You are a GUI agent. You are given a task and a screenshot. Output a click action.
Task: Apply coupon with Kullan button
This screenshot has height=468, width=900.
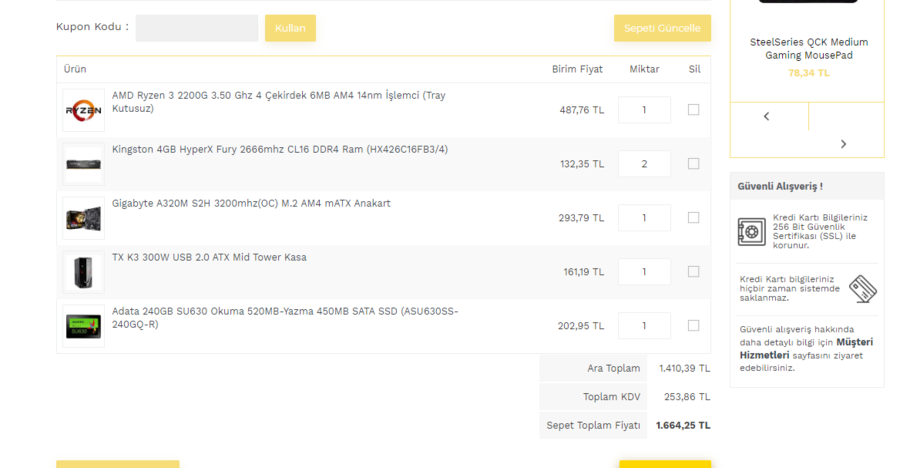click(290, 28)
